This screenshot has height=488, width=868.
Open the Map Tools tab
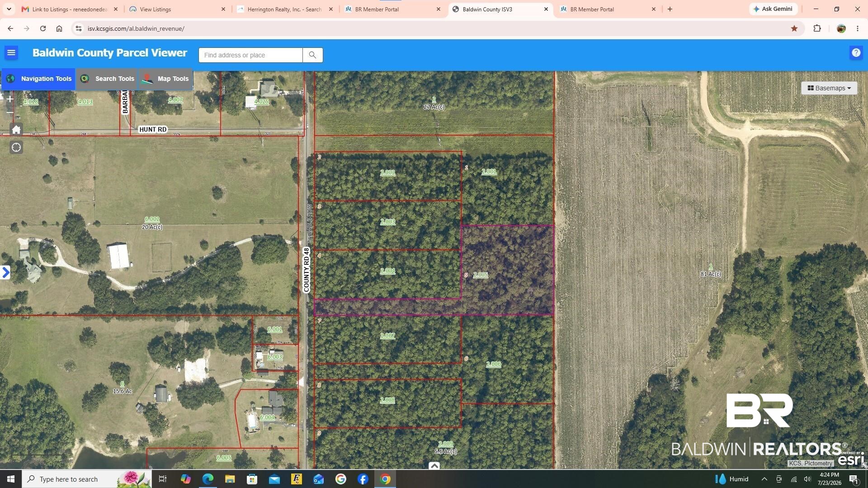click(x=166, y=79)
